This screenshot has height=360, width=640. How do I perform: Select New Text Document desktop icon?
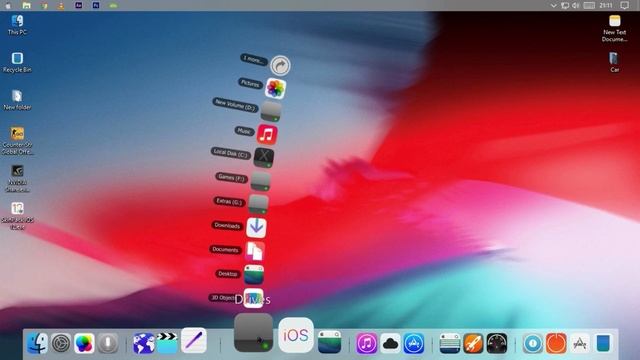615,28
